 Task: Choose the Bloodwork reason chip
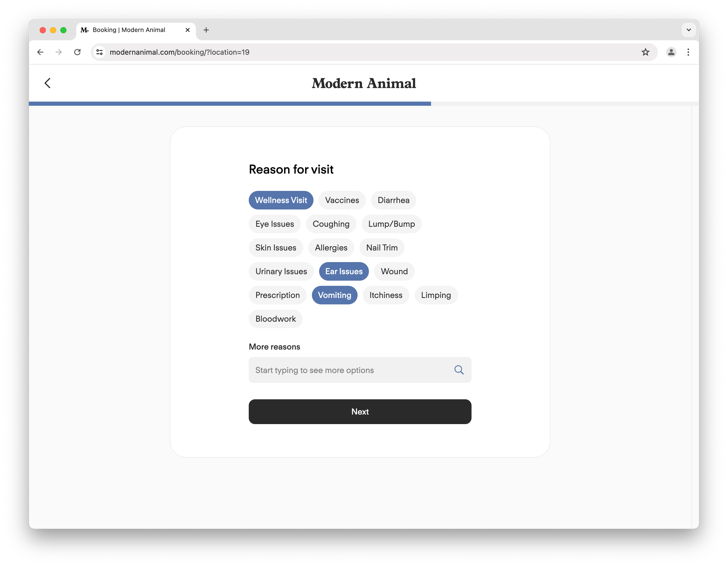275,319
